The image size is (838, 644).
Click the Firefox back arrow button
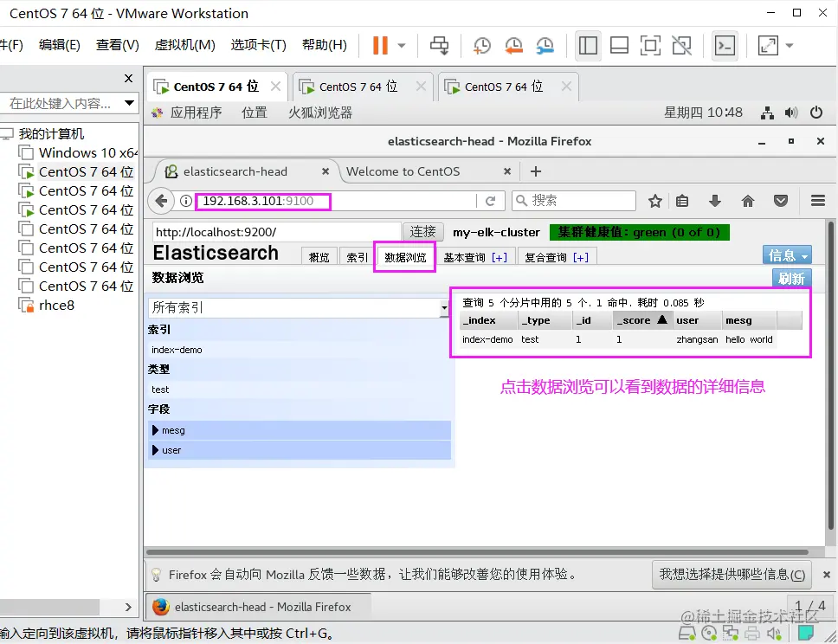pos(161,201)
